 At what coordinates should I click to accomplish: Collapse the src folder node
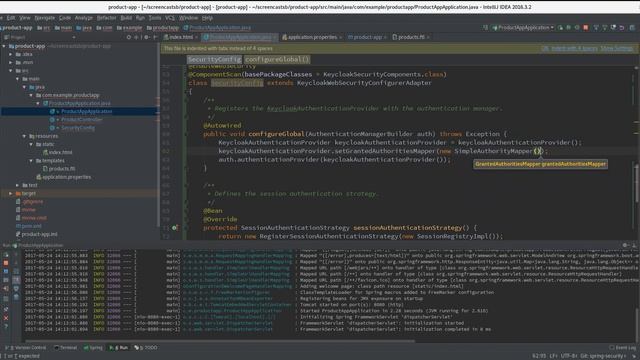click(x=11, y=71)
